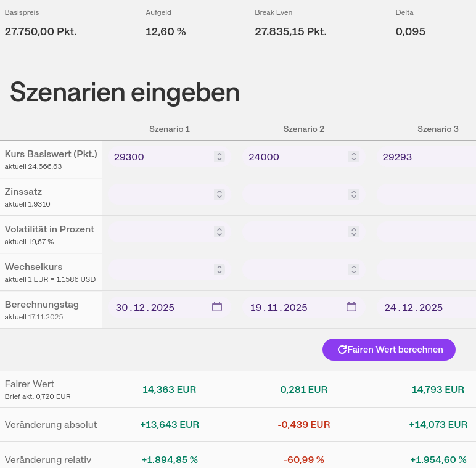Open calendar picker for Szenario 2 Berechnungstag
Viewport: 476px width, 468px height.
tap(351, 306)
